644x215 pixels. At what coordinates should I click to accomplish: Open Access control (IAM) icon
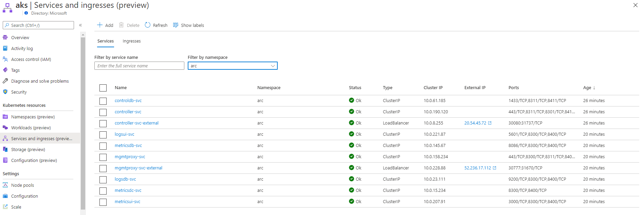[5, 59]
